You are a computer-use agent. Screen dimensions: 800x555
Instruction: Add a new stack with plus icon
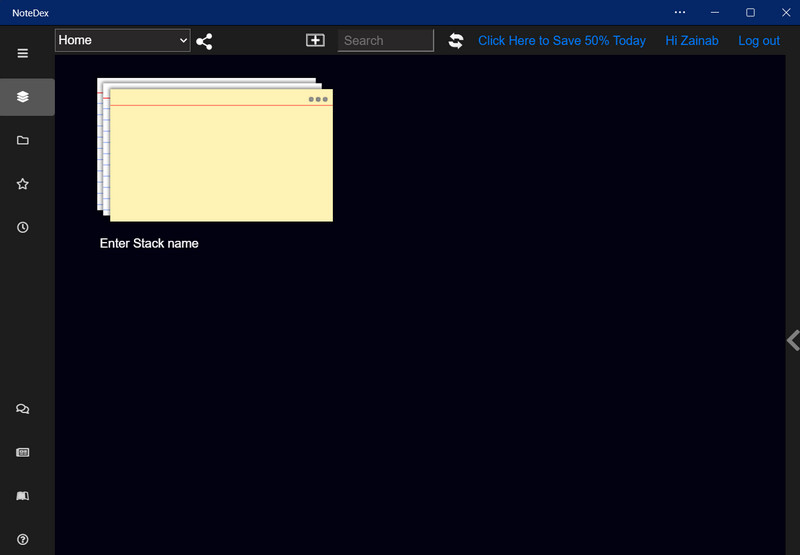(x=315, y=40)
